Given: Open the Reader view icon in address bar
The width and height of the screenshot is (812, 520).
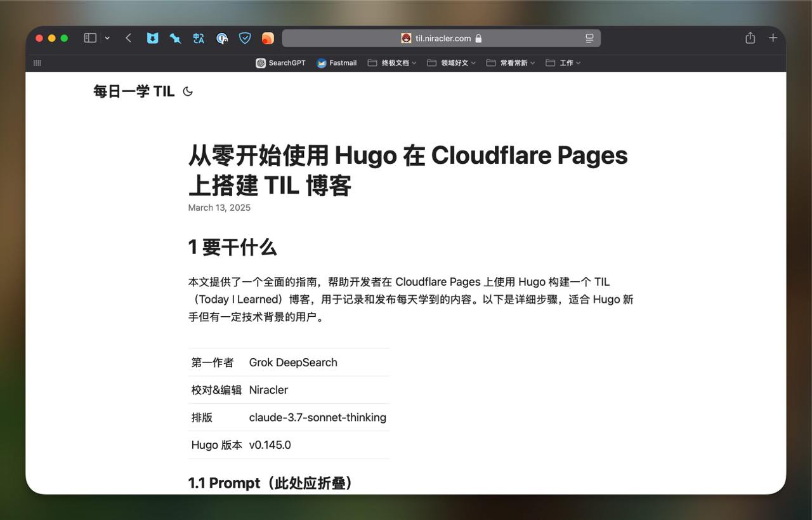Looking at the screenshot, I should click(x=589, y=38).
